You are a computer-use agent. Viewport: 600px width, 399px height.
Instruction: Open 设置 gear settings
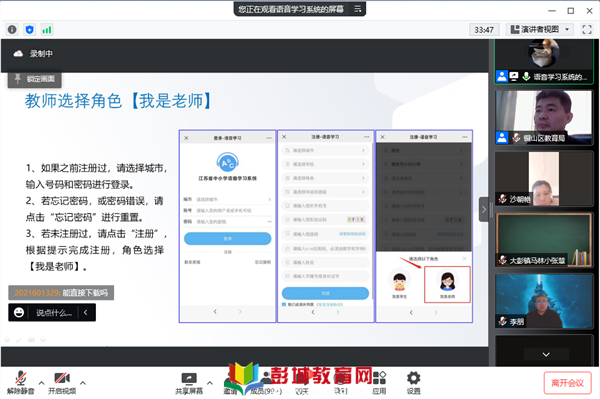(x=413, y=384)
